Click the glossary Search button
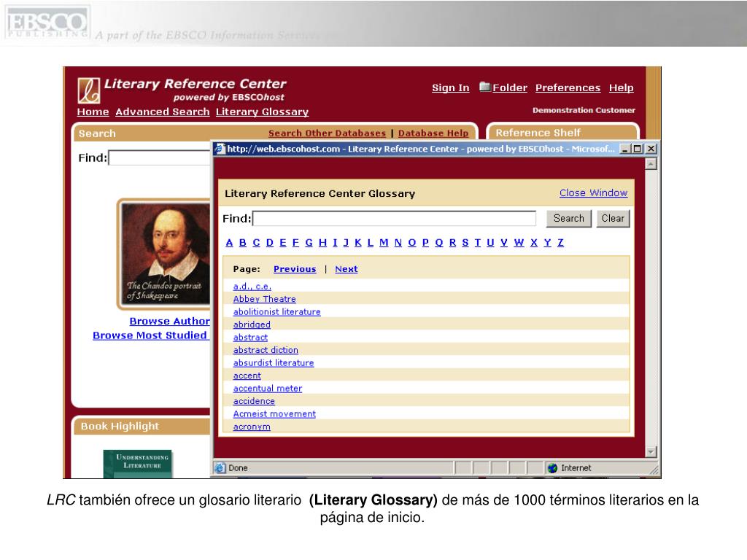747x560 pixels. (569, 219)
